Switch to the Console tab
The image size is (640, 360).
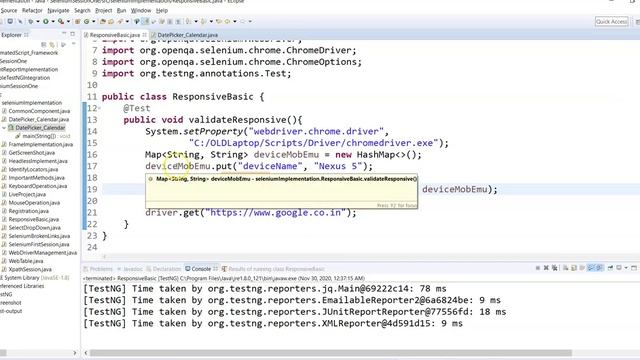point(201,269)
